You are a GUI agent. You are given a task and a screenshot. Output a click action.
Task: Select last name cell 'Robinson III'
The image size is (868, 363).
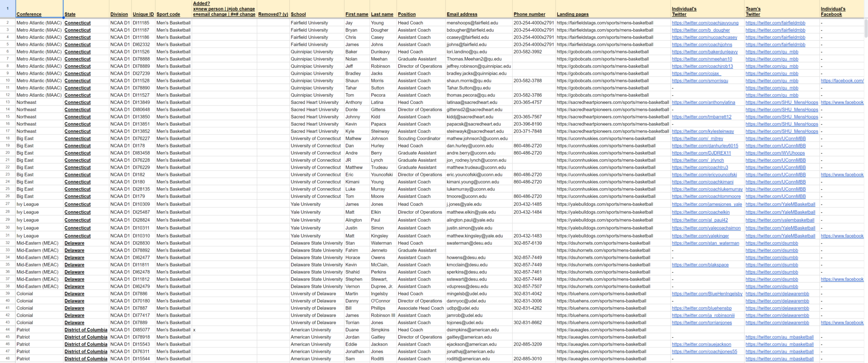(x=383, y=315)
